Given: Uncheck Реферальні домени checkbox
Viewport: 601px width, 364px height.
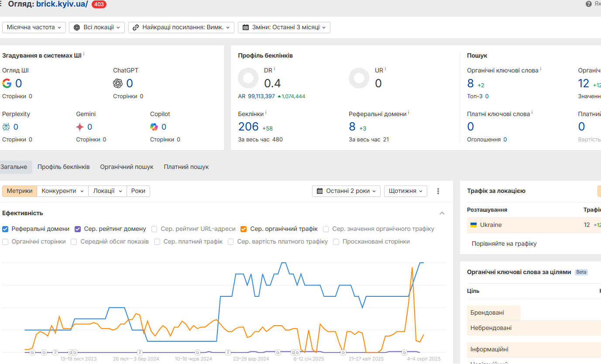Looking at the screenshot, I should 5,229.
